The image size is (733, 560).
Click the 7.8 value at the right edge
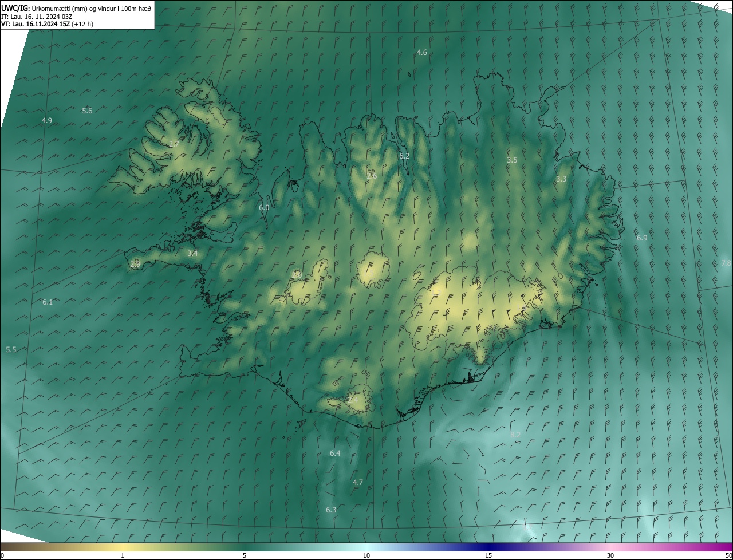(726, 262)
